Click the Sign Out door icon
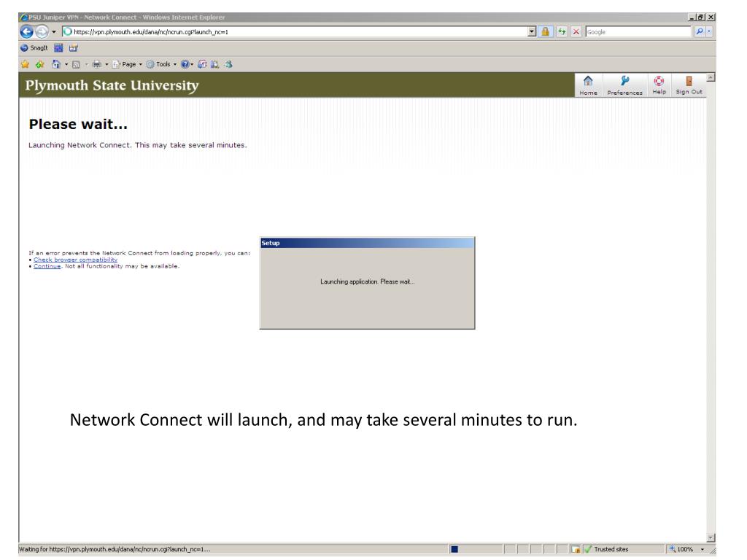 689,85
